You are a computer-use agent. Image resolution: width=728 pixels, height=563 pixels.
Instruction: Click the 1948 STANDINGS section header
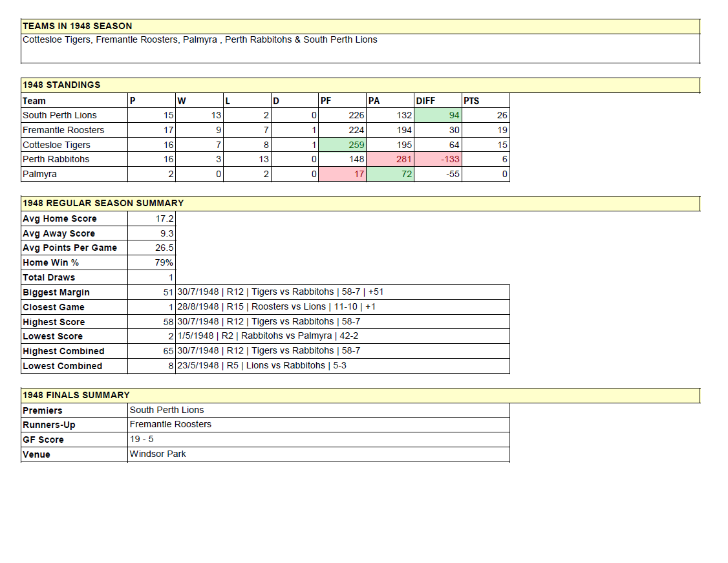61,85
